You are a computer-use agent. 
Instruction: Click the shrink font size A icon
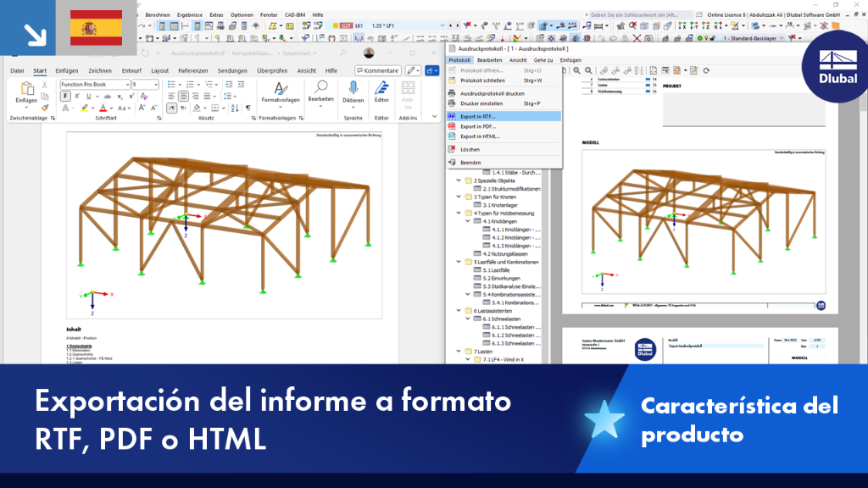(154, 108)
